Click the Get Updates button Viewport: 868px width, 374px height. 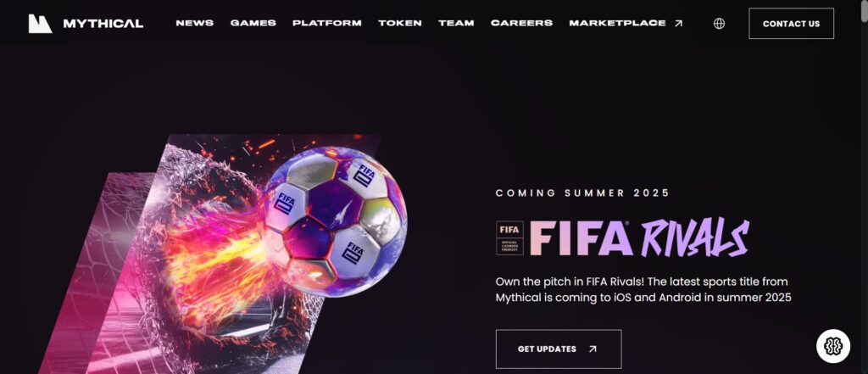coord(559,349)
